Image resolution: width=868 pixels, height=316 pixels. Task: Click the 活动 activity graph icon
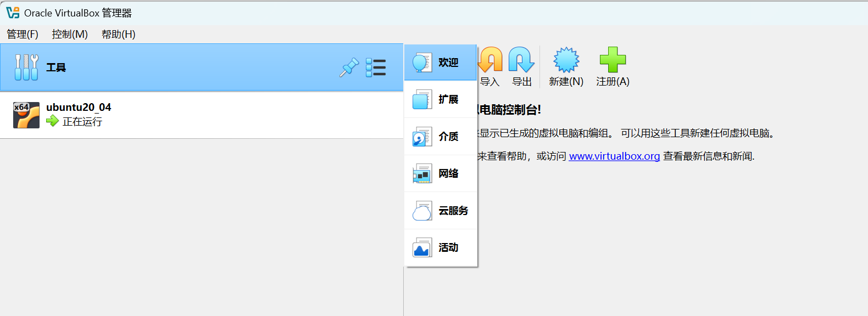pyautogui.click(x=422, y=247)
